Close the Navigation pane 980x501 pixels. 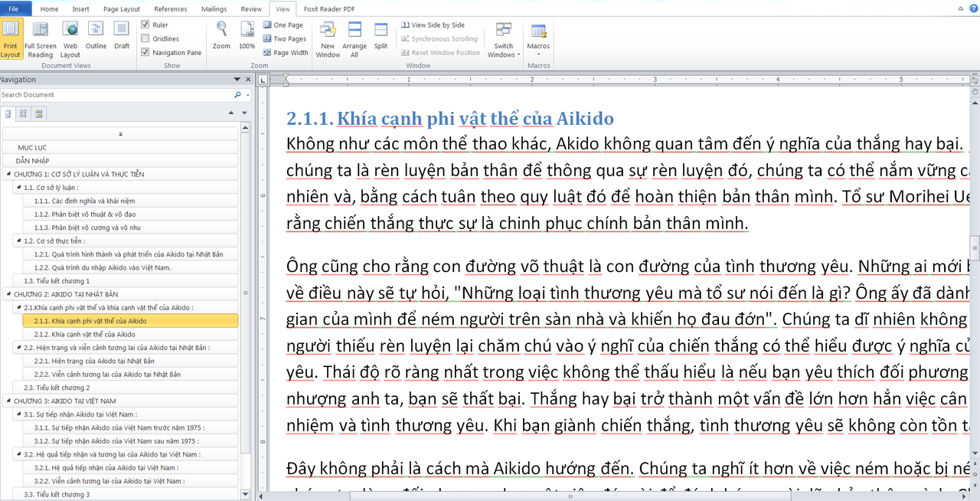247,79
